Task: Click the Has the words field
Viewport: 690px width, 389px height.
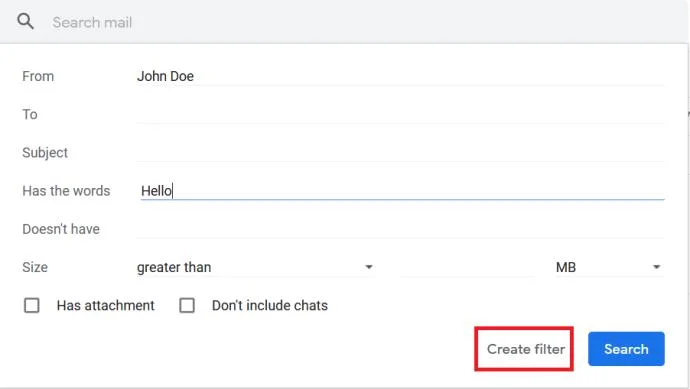Action: coord(402,191)
